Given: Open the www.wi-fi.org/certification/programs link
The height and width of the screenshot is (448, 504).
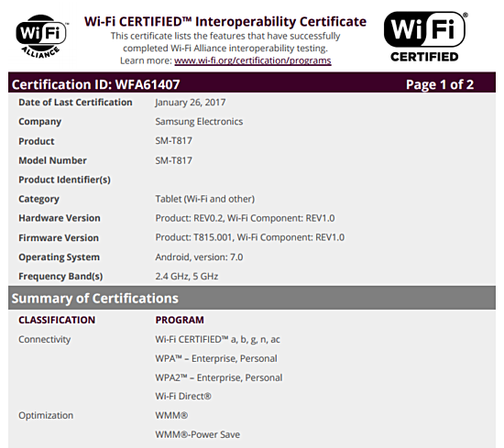Looking at the screenshot, I should pyautogui.click(x=253, y=60).
